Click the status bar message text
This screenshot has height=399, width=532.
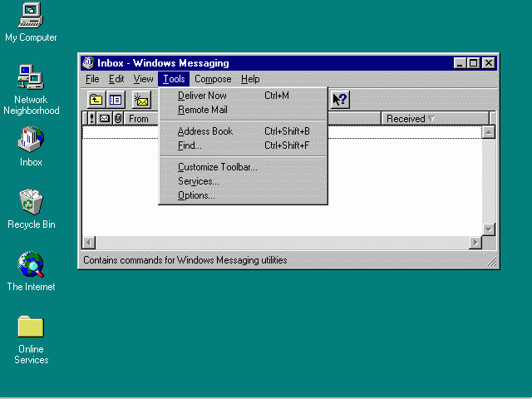(185, 260)
